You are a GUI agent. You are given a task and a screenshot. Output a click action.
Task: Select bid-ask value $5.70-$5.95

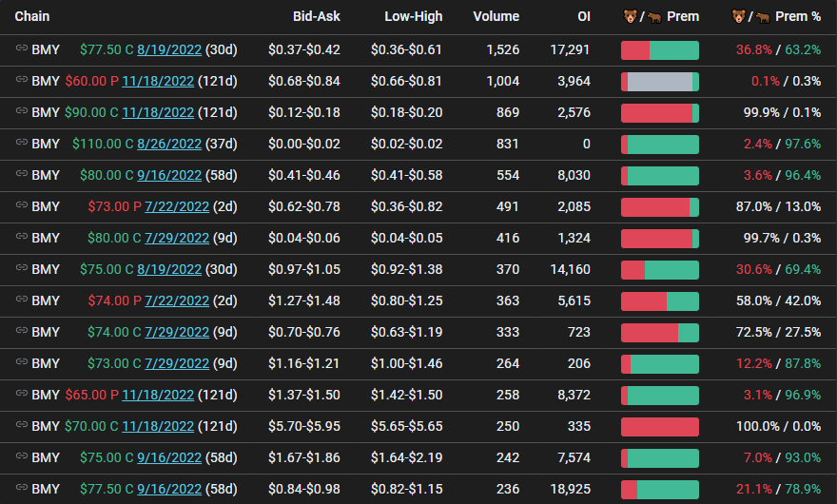[x=304, y=426]
